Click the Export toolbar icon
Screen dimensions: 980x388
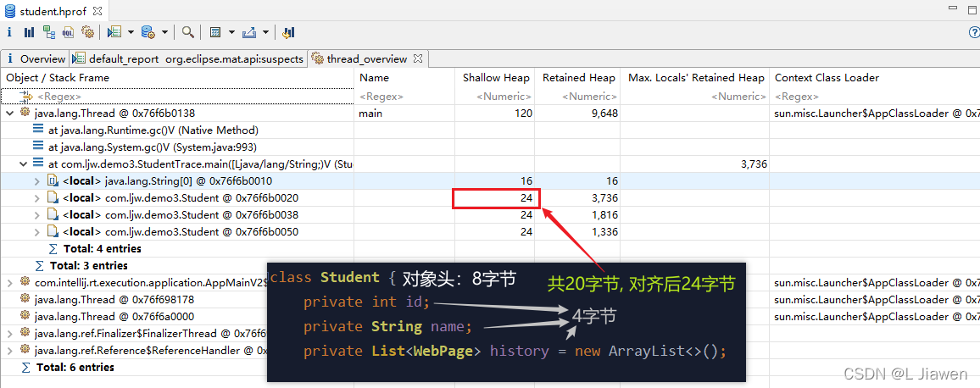tap(248, 32)
